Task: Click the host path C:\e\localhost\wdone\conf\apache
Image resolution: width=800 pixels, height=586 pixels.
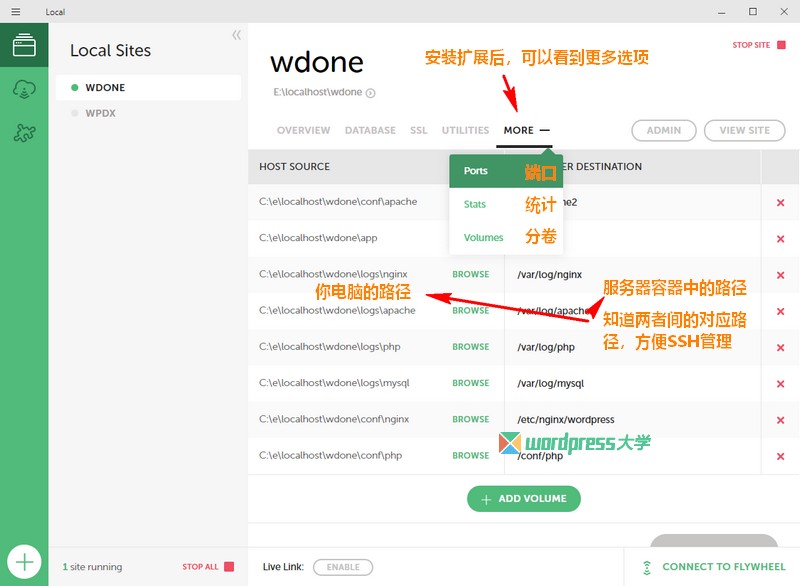Action: pos(338,201)
